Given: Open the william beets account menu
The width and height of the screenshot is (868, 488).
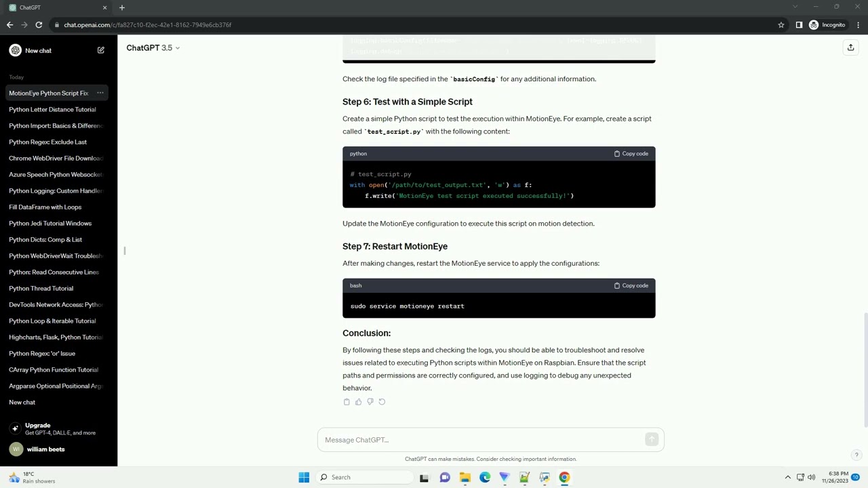Looking at the screenshot, I should point(58,449).
